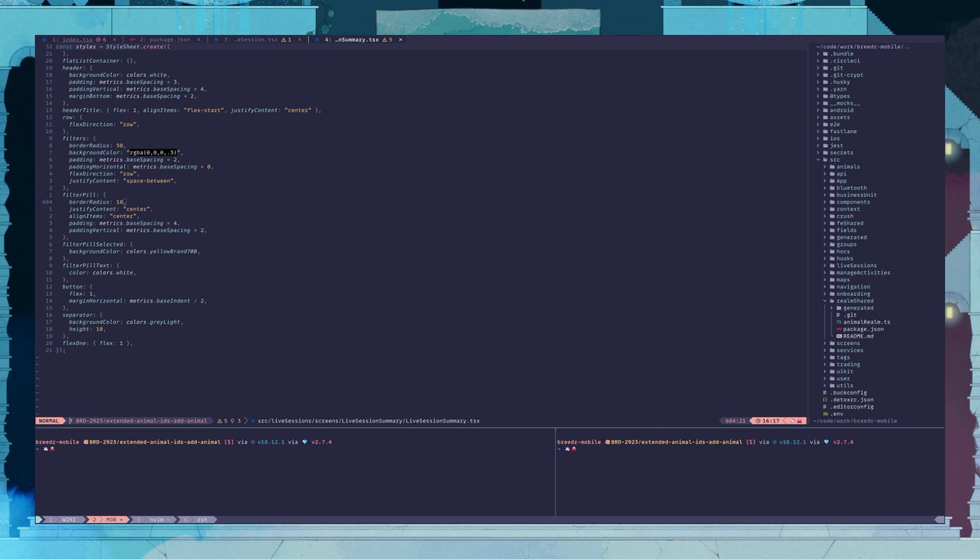
Task: Select tmux window 2 MOB
Action: [x=107, y=519]
